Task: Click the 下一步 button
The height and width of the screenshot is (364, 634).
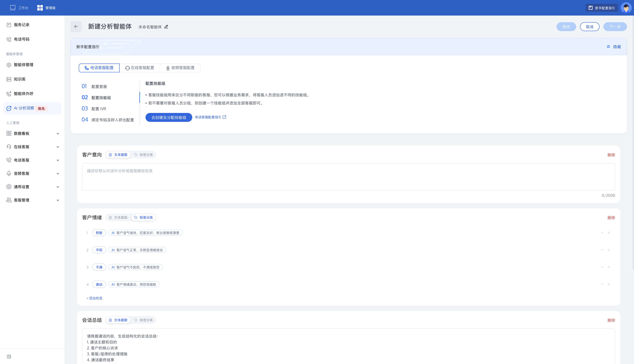Action: (x=615, y=27)
